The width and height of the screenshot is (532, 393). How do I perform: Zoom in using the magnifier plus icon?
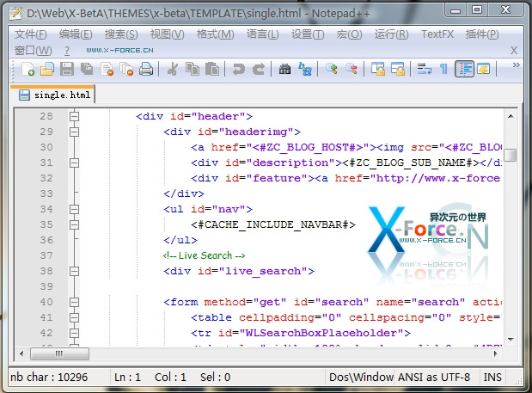(332, 69)
